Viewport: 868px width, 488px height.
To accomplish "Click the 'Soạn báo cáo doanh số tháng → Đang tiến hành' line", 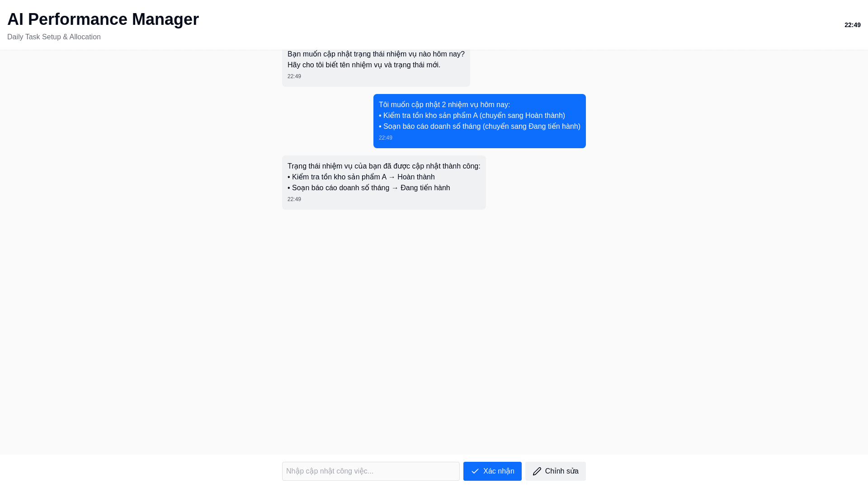I will [x=369, y=188].
